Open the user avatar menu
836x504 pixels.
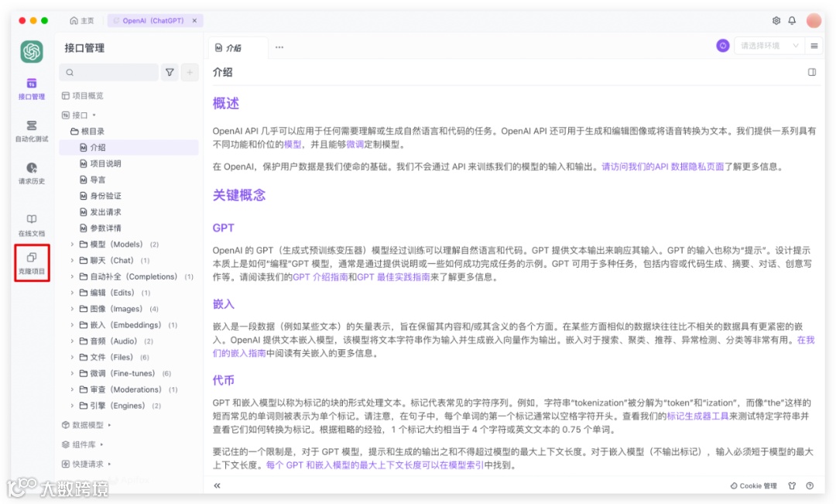814,20
